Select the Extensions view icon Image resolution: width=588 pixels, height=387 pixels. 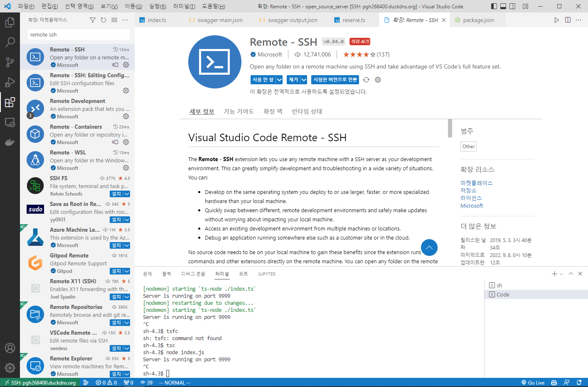[10, 102]
